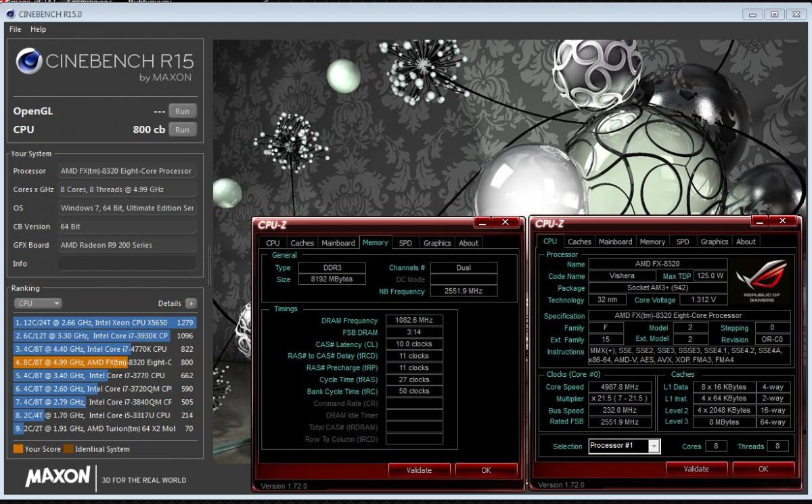Click the orange Your Score legend swatch
Viewport: 812px width, 504px height.
point(18,449)
